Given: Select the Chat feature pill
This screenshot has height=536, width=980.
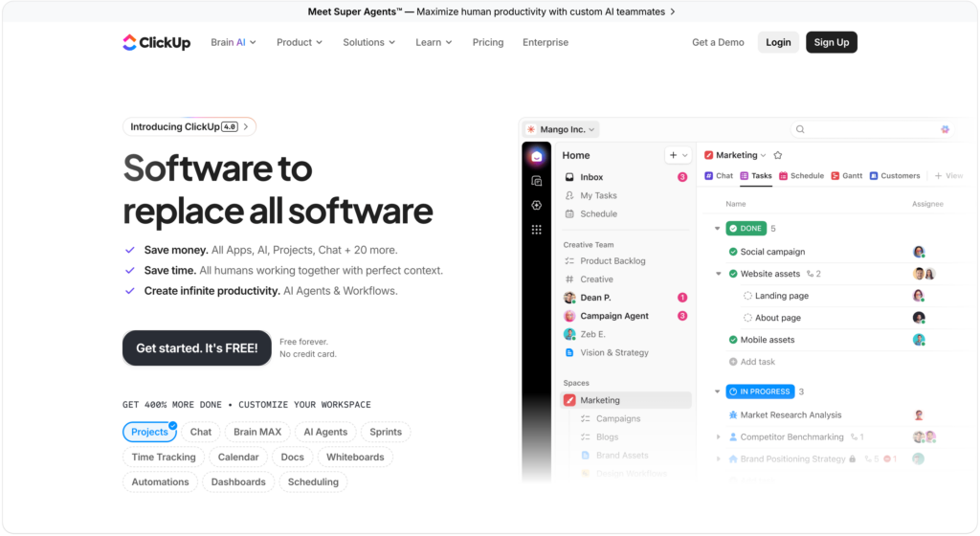Looking at the screenshot, I should point(201,432).
